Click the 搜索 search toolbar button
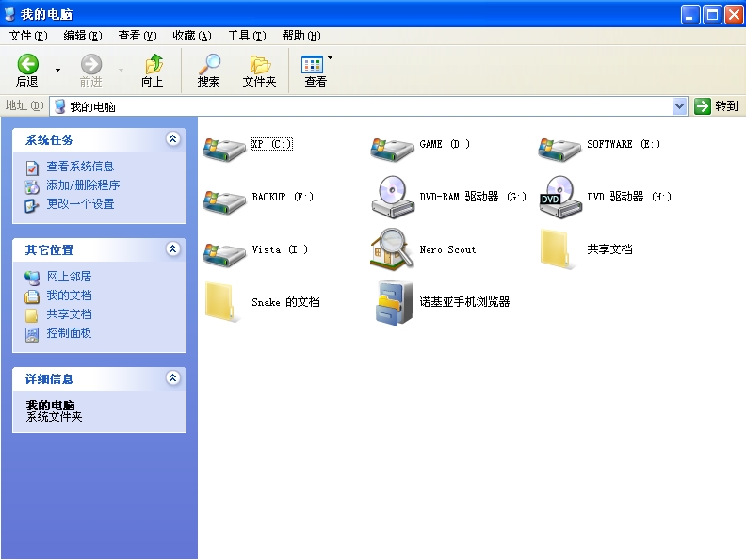The image size is (746, 560). point(208,71)
